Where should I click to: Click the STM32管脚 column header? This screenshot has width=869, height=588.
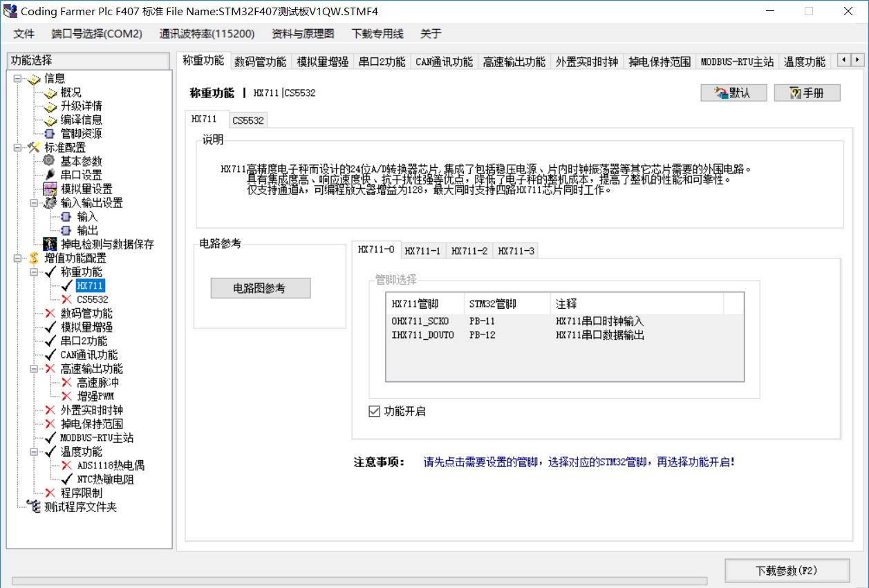(507, 303)
